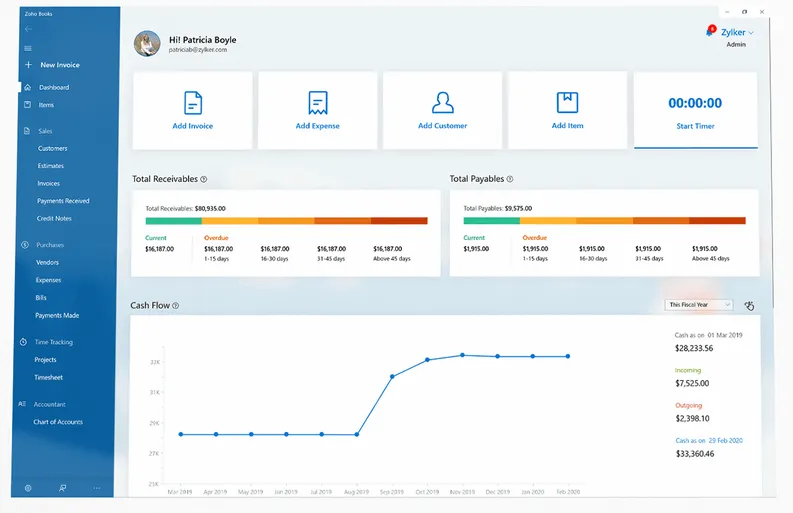Click info icon next to Total Receivables
793x513 pixels.
click(204, 179)
